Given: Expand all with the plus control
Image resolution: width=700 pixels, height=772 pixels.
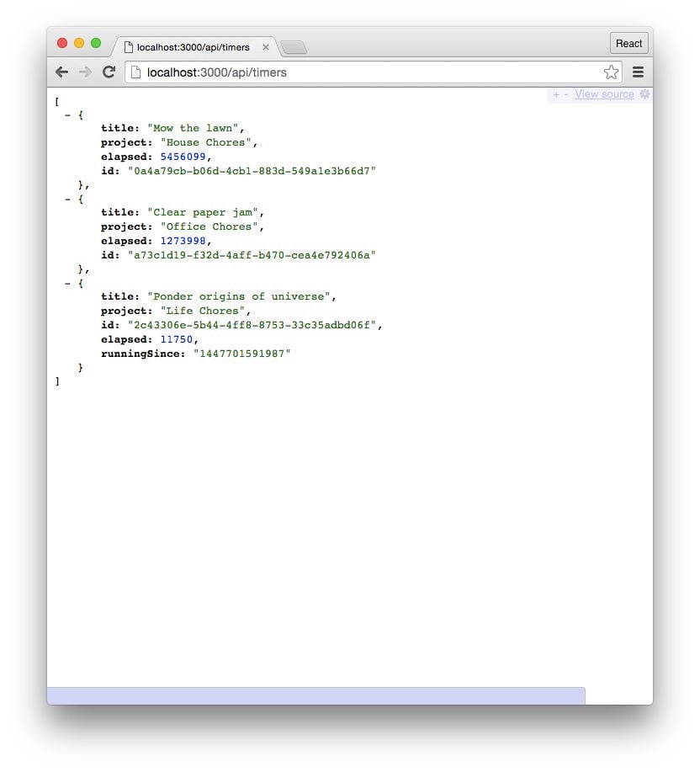Looking at the screenshot, I should 556,94.
